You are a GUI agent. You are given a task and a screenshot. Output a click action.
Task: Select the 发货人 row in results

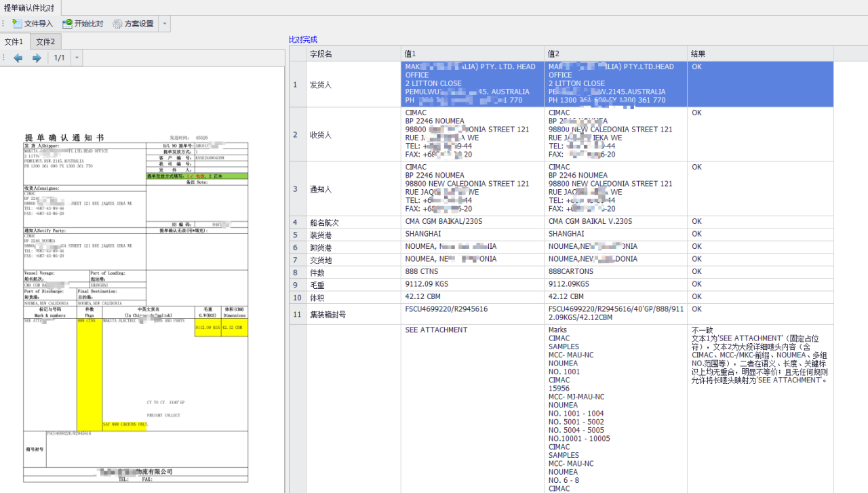(561, 84)
